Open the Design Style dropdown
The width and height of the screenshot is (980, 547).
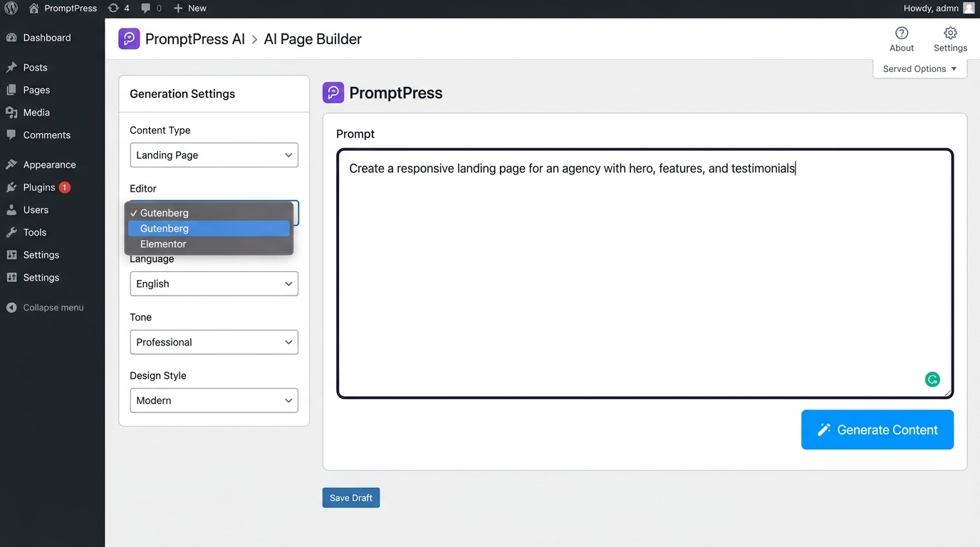[214, 400]
